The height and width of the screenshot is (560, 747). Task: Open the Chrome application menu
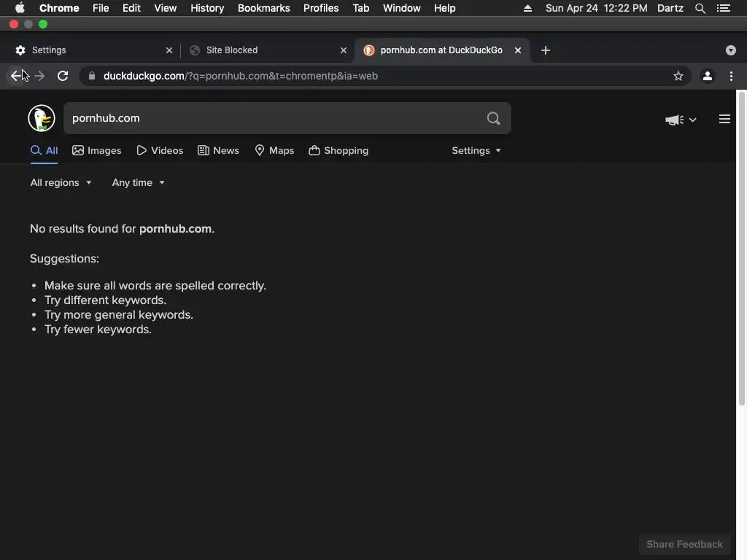point(59,8)
